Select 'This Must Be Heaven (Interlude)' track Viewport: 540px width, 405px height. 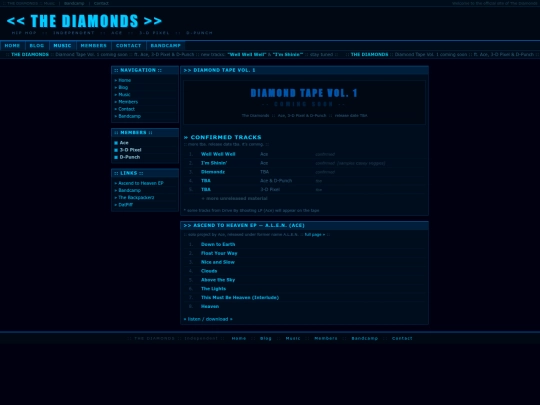point(240,298)
